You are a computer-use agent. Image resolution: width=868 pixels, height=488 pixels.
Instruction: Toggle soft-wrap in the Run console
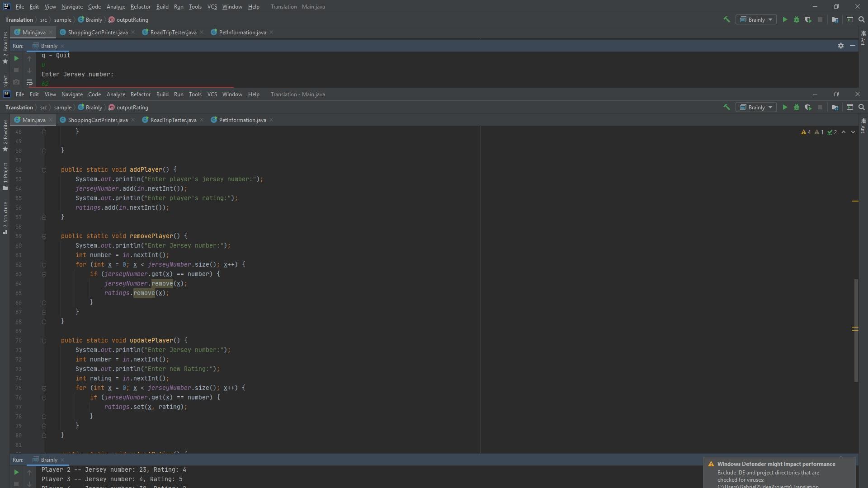pos(29,82)
